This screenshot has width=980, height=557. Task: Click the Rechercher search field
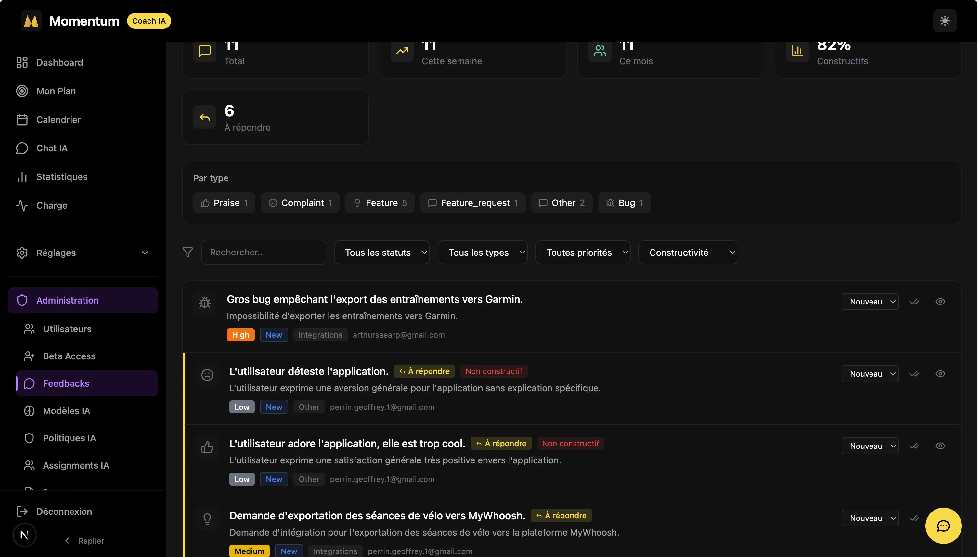pyautogui.click(x=264, y=253)
